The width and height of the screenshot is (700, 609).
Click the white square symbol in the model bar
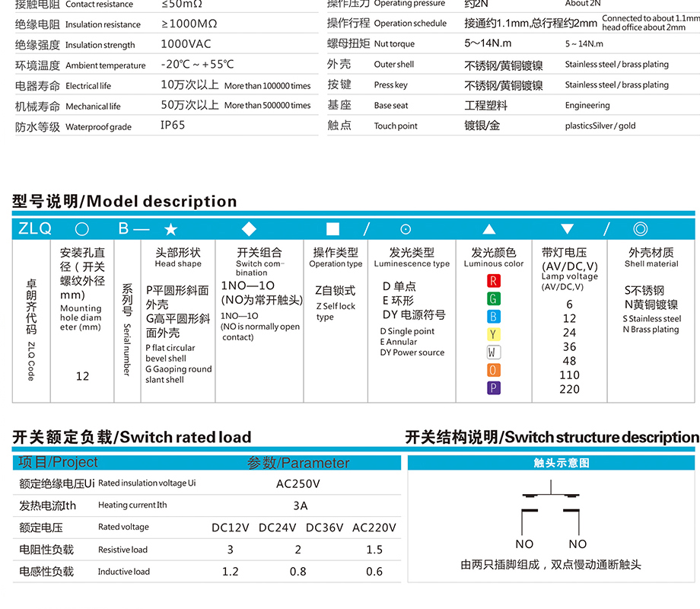point(332,229)
